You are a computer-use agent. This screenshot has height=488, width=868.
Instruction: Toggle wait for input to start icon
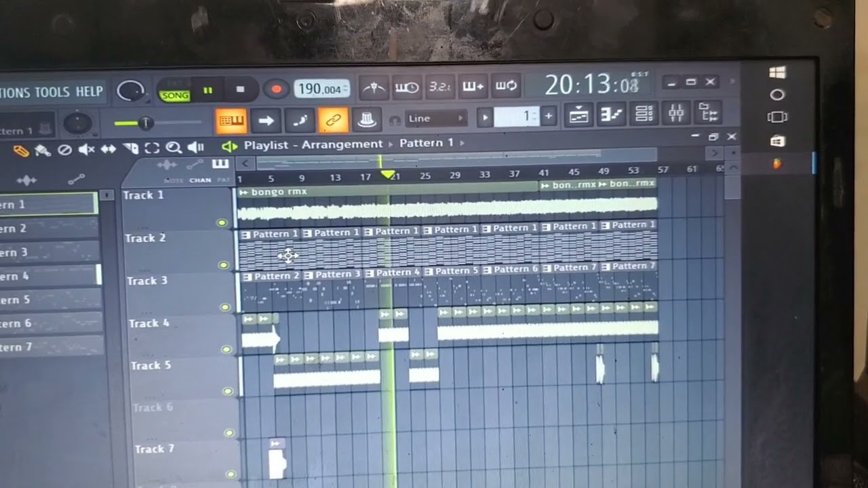click(x=407, y=87)
